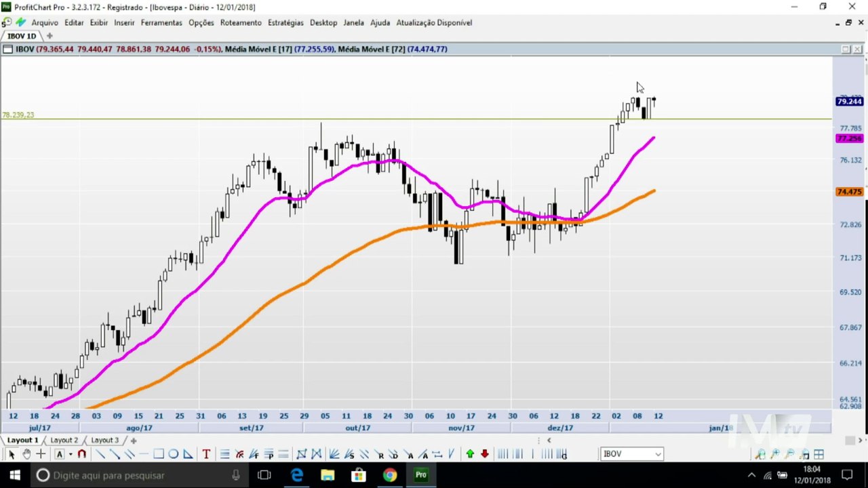Select the arrow pointer tool
The image size is (868, 488).
(x=12, y=454)
